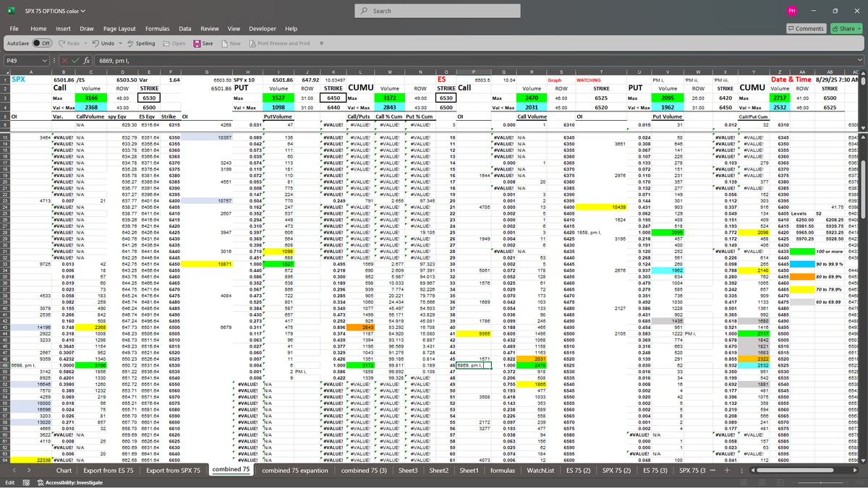Click the New document icon

pyautogui.click(x=224, y=43)
